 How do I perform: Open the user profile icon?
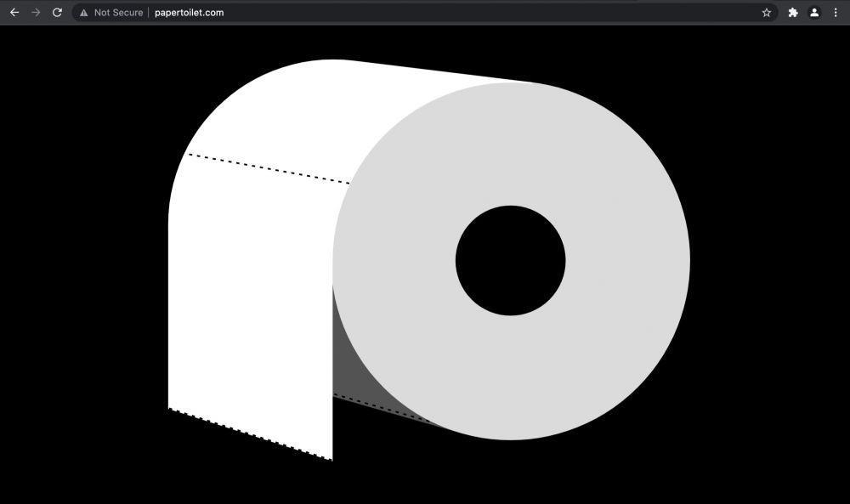[814, 13]
